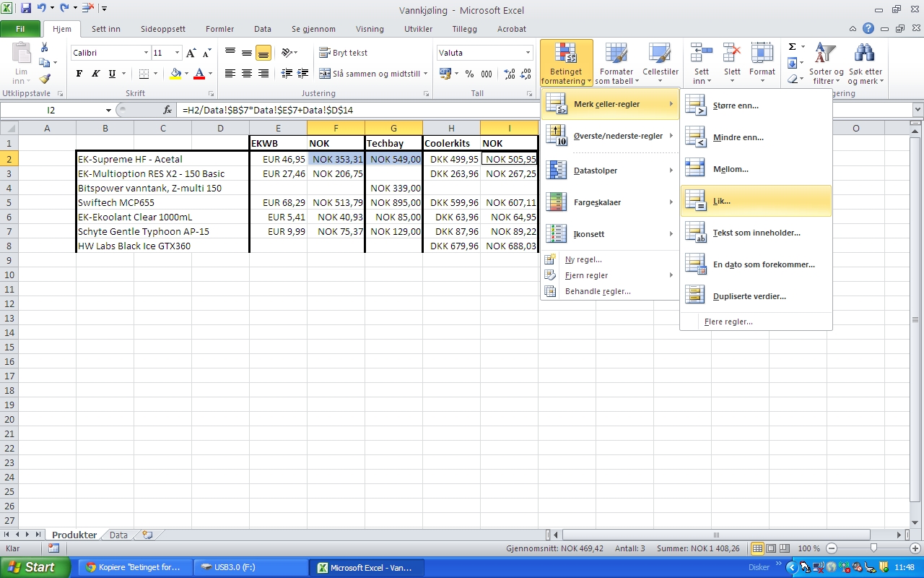Click the Increase font size icon
924x578 pixels.
tap(191, 53)
